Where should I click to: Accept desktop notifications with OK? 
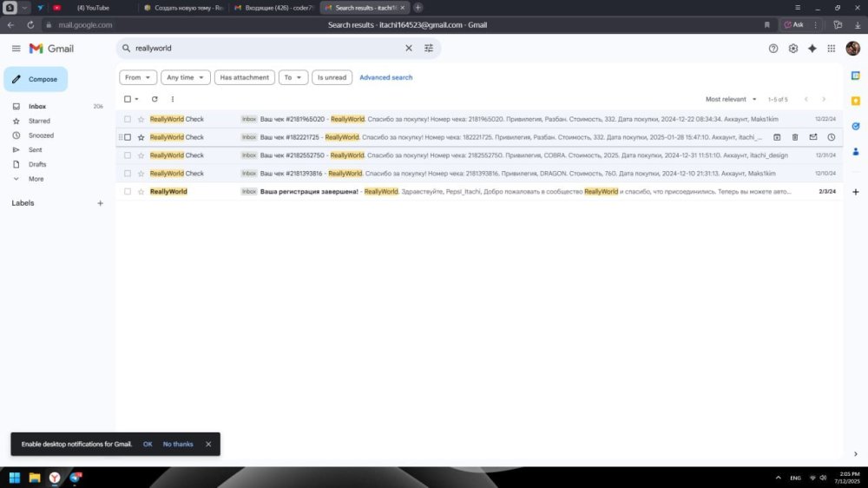point(148,445)
